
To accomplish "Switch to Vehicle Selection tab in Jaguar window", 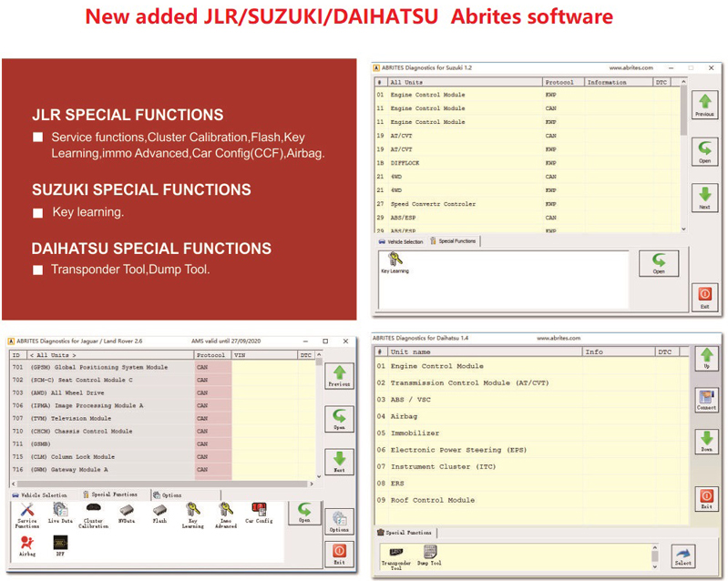I will point(39,495).
